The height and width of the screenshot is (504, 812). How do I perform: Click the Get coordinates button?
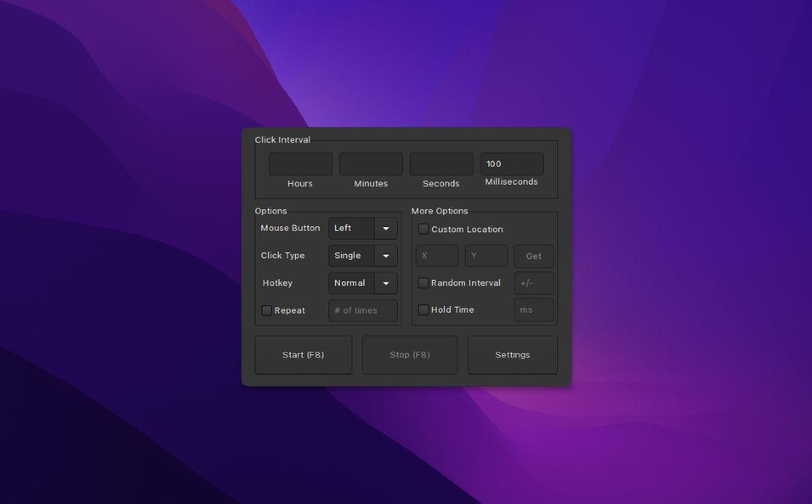[x=533, y=255]
